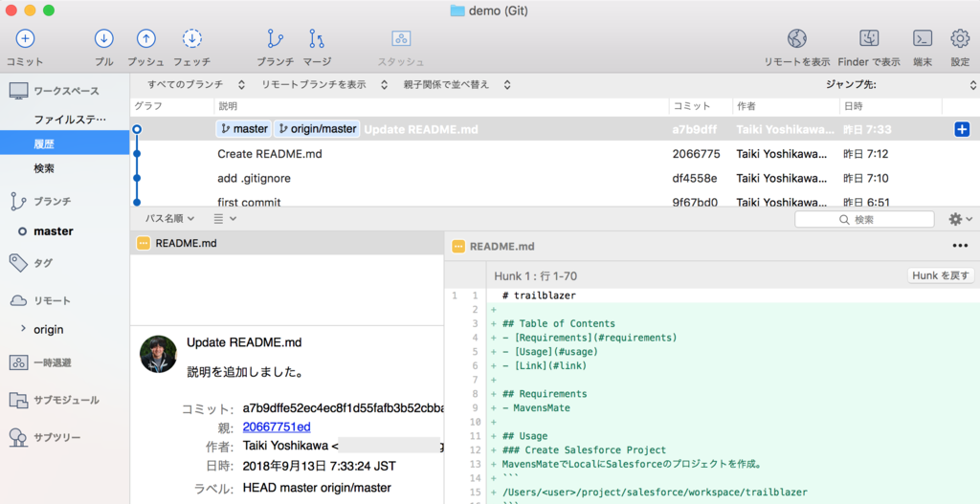Select the 'Create README.md' commit row

(x=554, y=154)
